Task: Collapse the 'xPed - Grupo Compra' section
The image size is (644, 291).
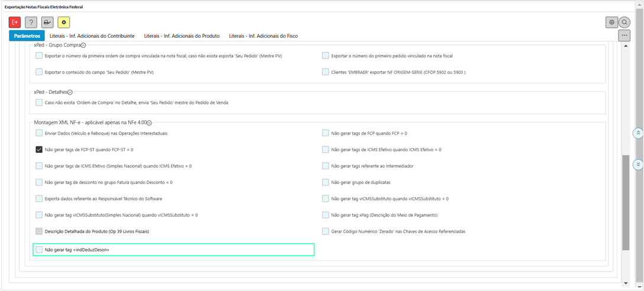Action: pyautogui.click(x=83, y=45)
